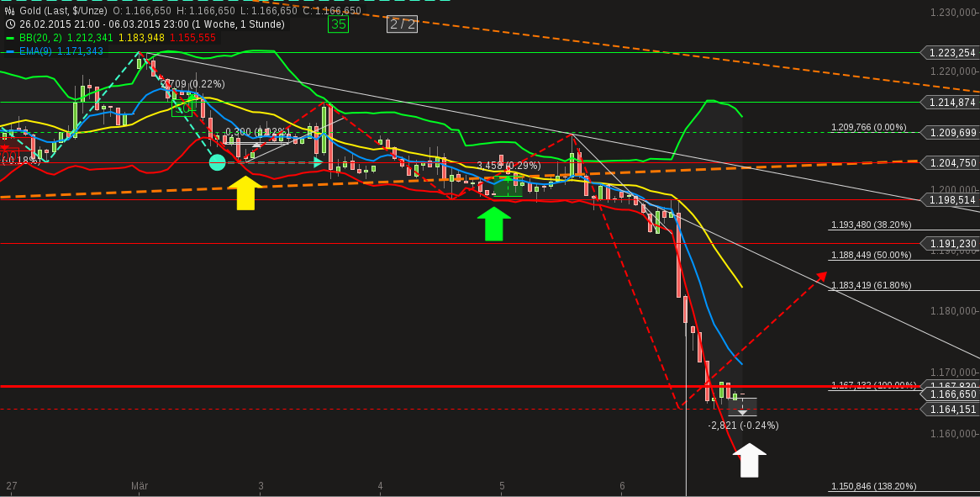Select the green up-arrow drawing
Image resolution: width=980 pixels, height=497 pixels.
[x=493, y=224]
